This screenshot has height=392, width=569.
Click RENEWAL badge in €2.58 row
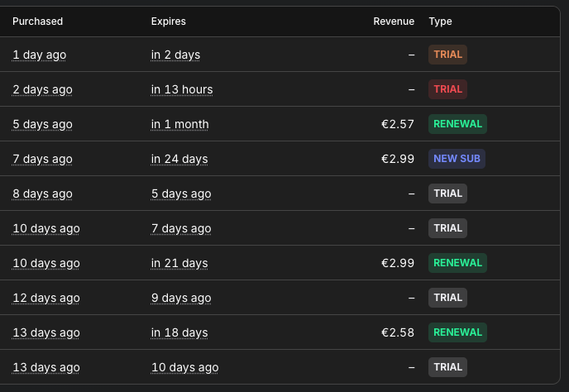tap(457, 332)
